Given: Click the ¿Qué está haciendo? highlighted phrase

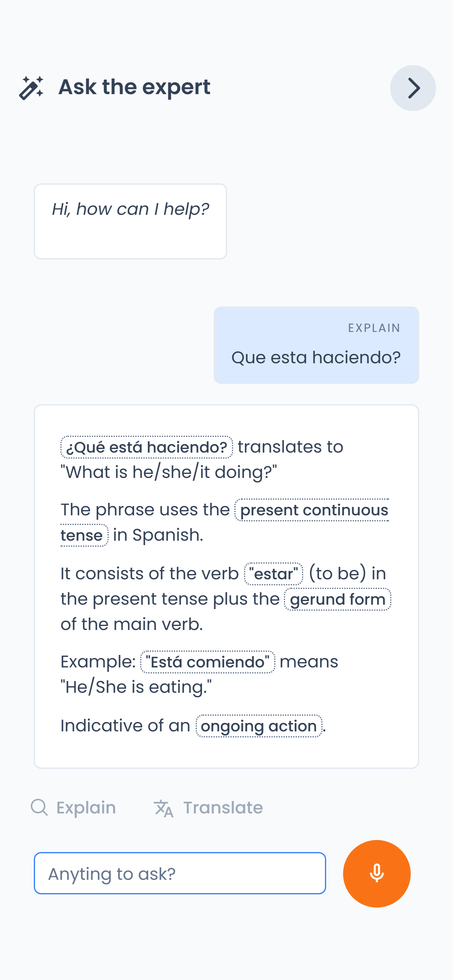Looking at the screenshot, I should pyautogui.click(x=147, y=447).
